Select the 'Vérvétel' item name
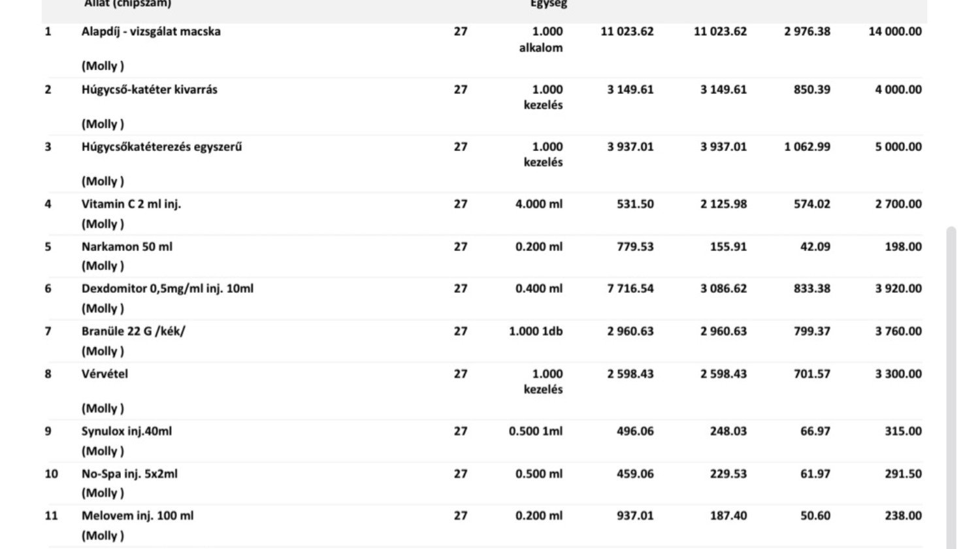The image size is (980, 549). (105, 374)
